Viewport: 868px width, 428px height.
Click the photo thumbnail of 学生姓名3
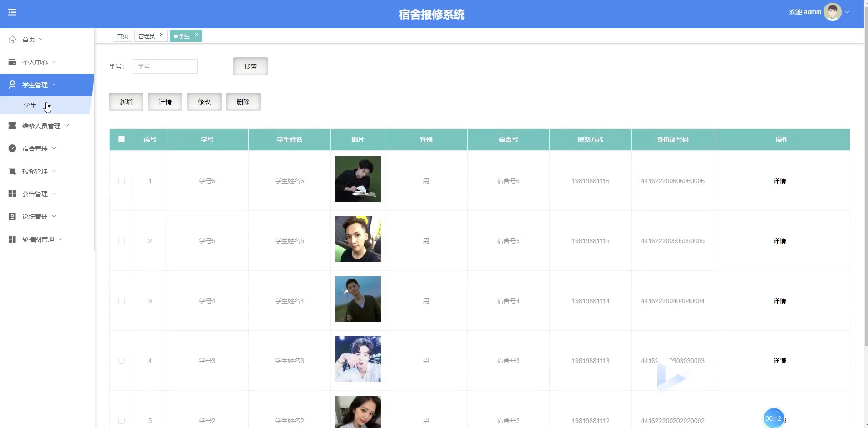tap(358, 359)
